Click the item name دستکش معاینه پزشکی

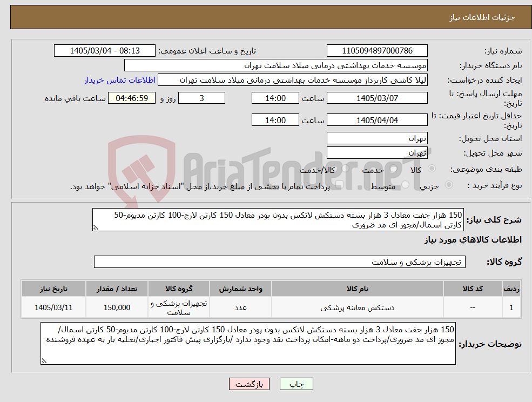(x=357, y=307)
